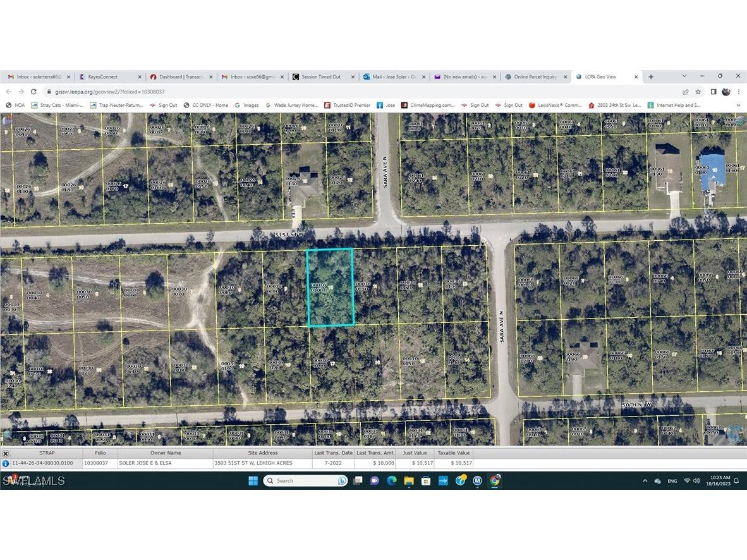Switch to the Online Parcel Inquiry tab
The width and height of the screenshot is (747, 560).
536,76
